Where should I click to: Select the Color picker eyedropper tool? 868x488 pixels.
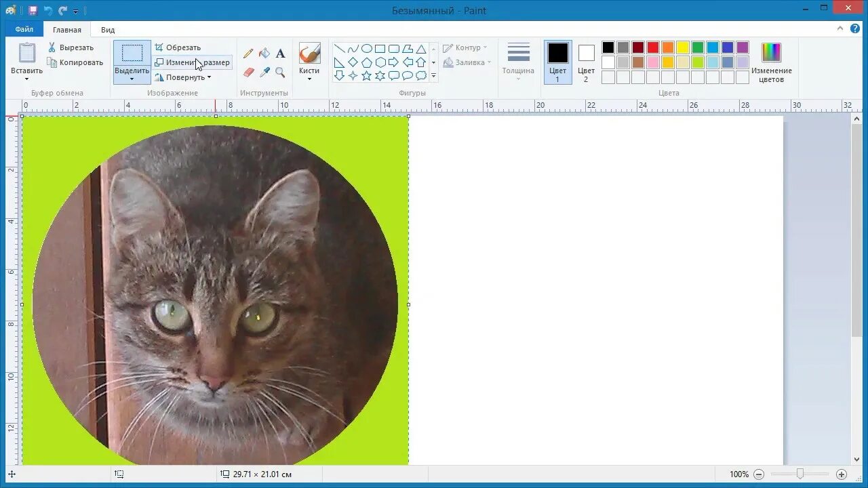[264, 72]
